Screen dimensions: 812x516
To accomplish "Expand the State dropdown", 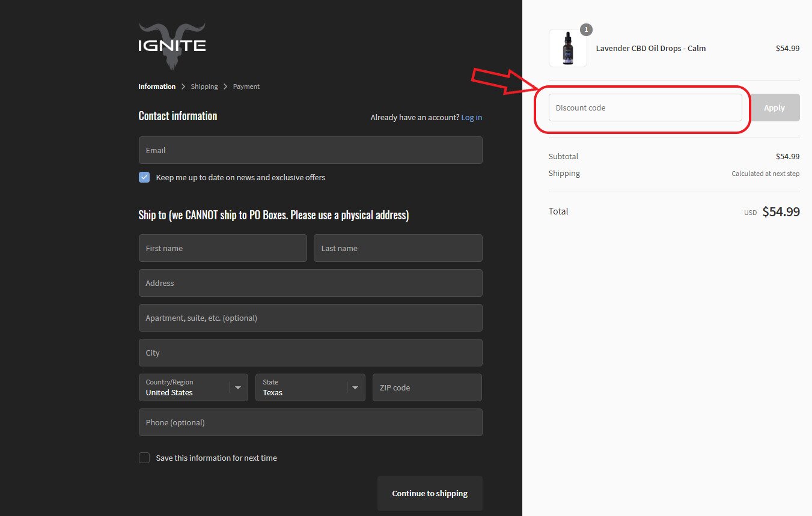I will tap(310, 387).
